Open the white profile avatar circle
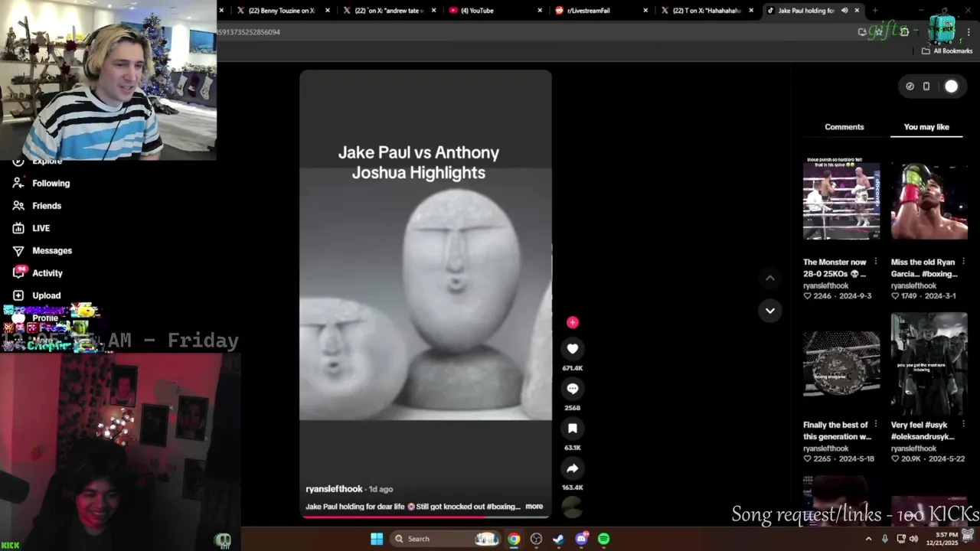Screen dimensions: 980x551 [951, 86]
